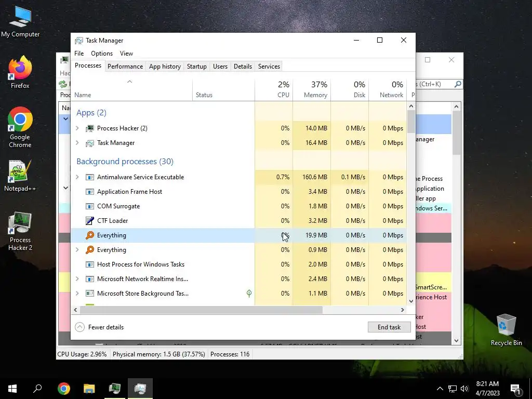Click the 160.6 MB memory value

coord(315,177)
